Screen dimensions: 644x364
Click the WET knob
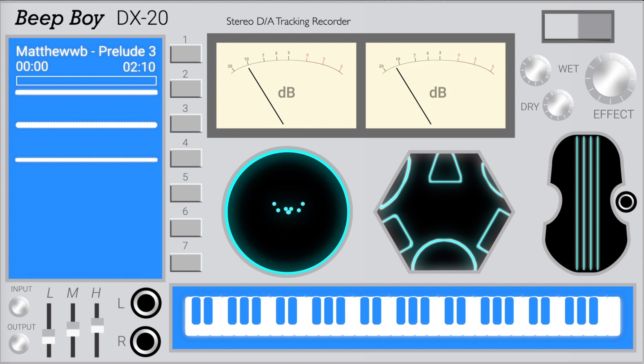(535, 70)
